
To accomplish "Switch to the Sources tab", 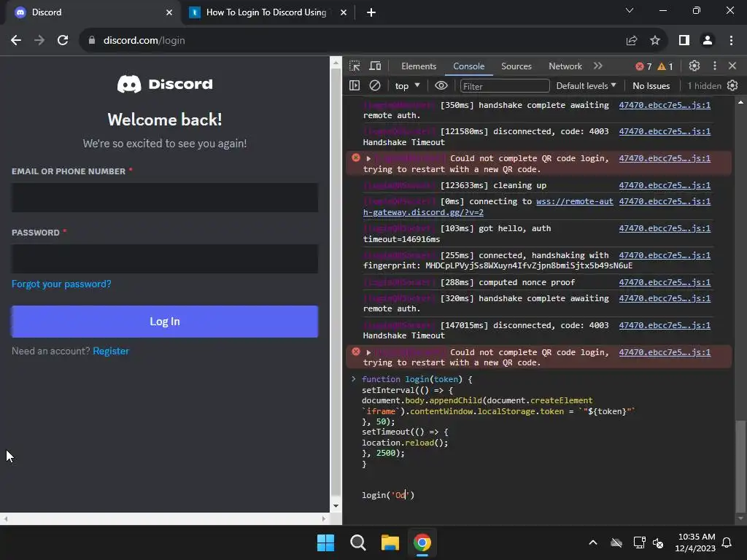I will [516, 66].
